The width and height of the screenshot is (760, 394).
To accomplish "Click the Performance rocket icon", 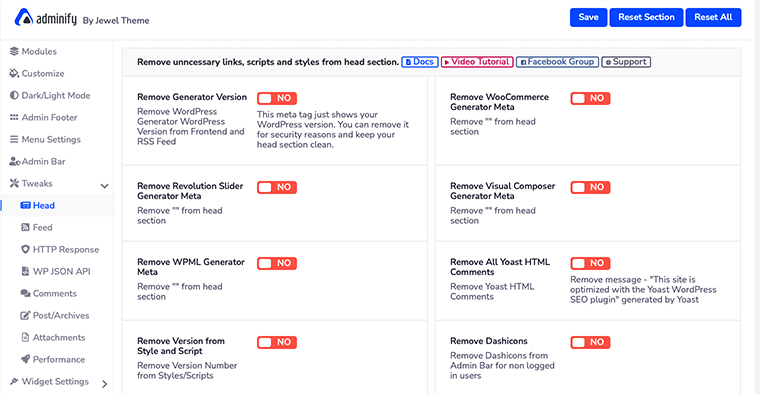I will (x=25, y=359).
